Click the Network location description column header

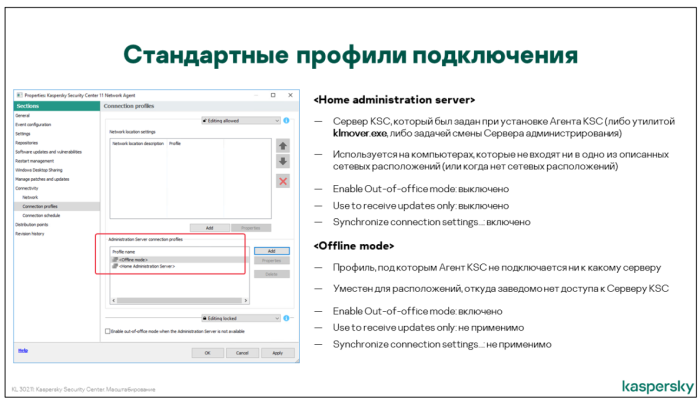point(138,143)
